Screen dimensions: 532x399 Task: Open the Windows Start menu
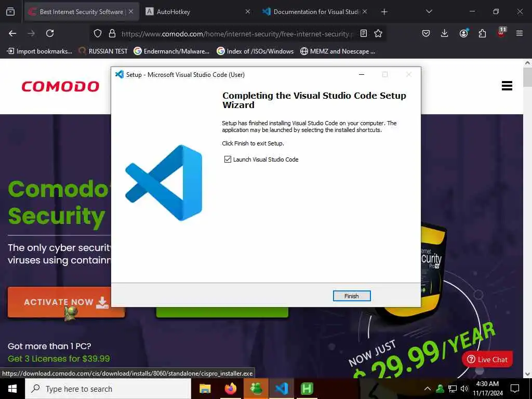pos(12,389)
